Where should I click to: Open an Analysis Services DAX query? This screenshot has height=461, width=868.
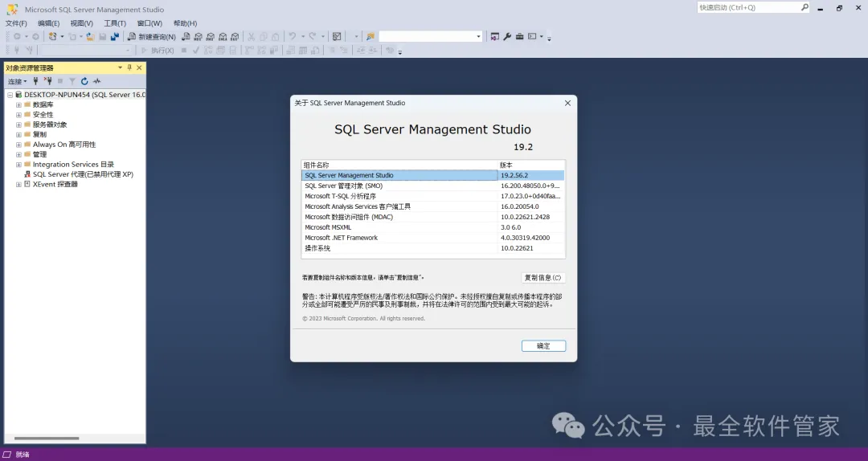(x=235, y=36)
